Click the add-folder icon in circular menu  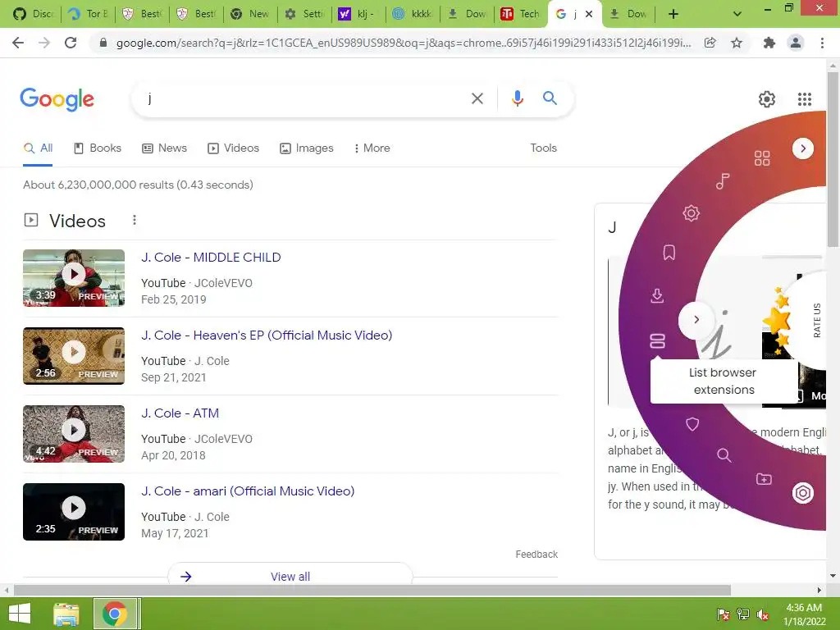click(764, 479)
